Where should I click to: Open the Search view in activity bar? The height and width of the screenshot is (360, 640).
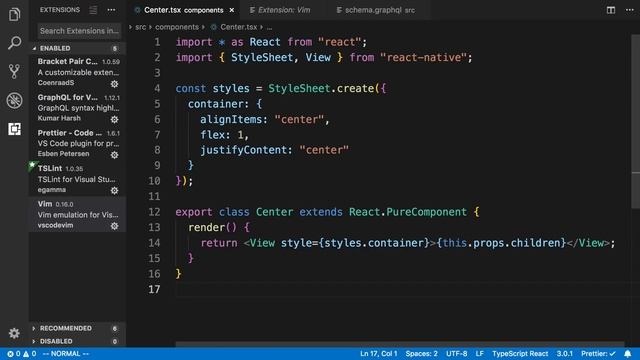14,43
